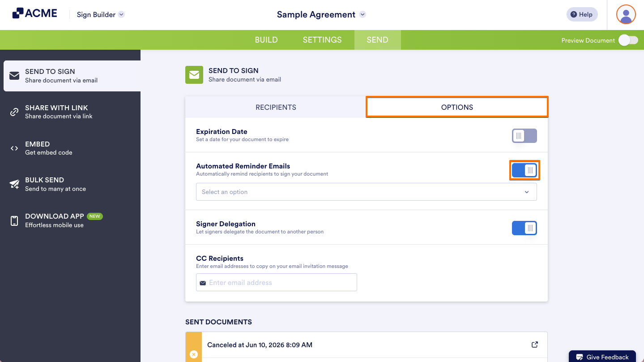Image resolution: width=644 pixels, height=362 pixels.
Task: Click the CC Recipients label
Action: [x=220, y=259]
